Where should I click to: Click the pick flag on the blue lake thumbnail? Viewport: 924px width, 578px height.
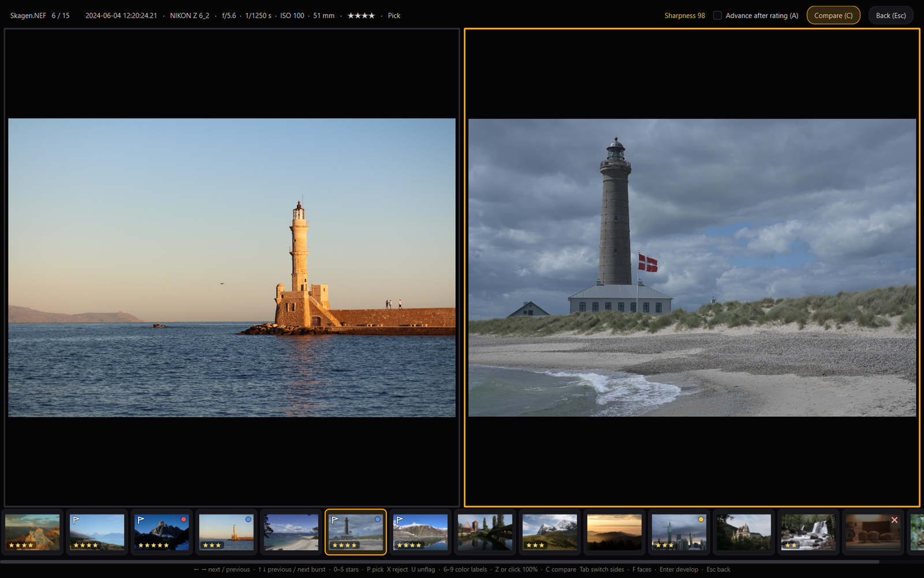coord(76,520)
